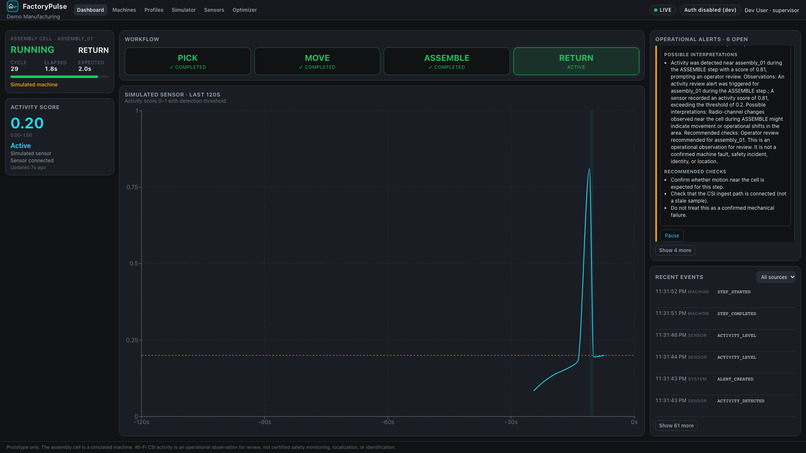The height and width of the screenshot is (453, 806).
Task: Click the RUNNING machine status text
Action: coord(32,50)
